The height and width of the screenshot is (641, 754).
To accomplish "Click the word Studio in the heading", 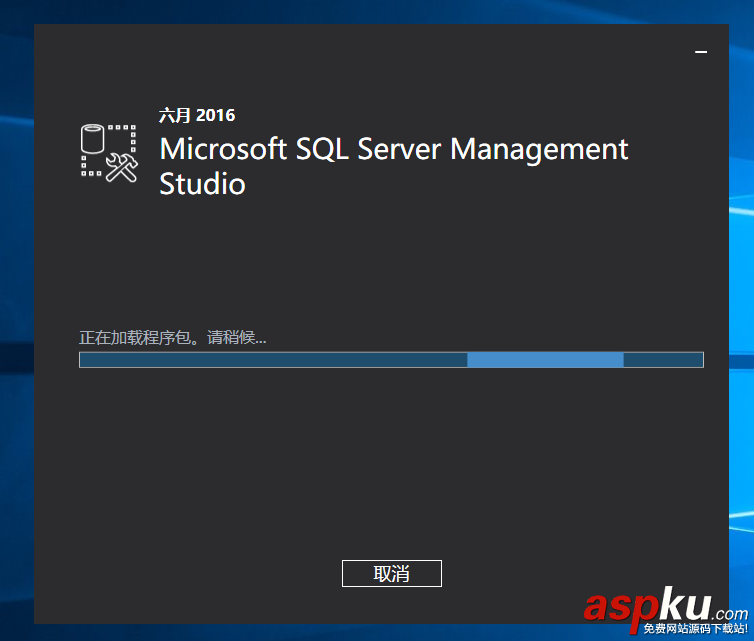I will (x=202, y=184).
